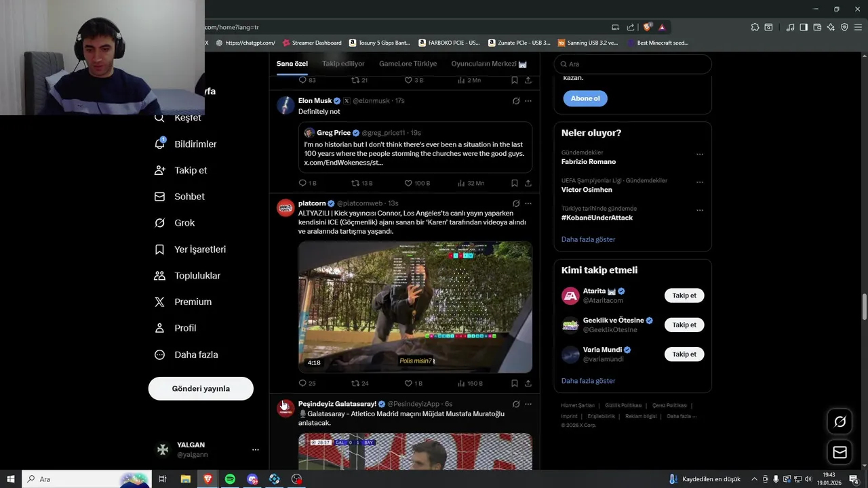Open Elon Musk's profile avatar

tap(285, 105)
